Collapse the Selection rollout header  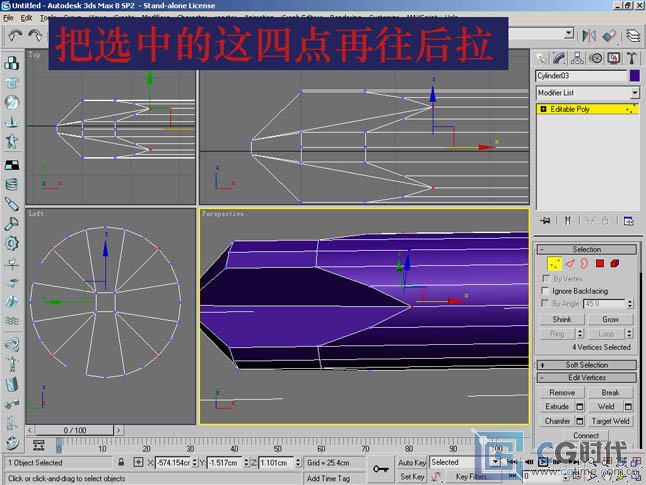coord(587,249)
